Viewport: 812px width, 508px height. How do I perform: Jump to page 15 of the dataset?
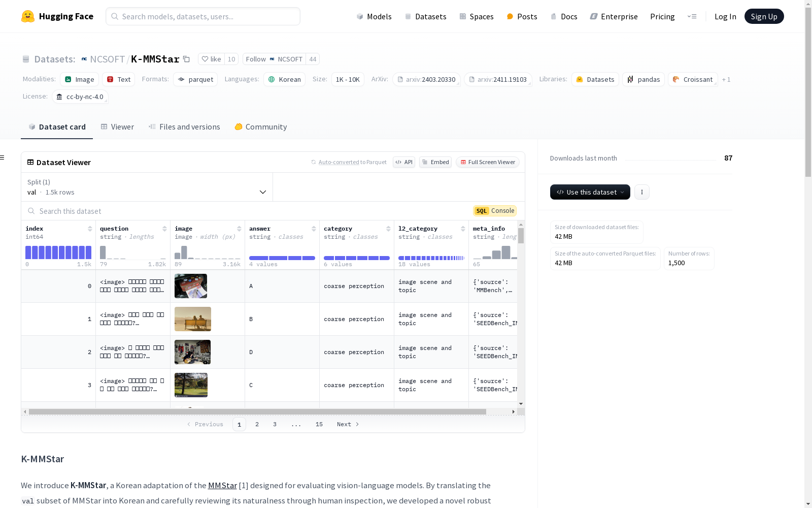coord(319,424)
